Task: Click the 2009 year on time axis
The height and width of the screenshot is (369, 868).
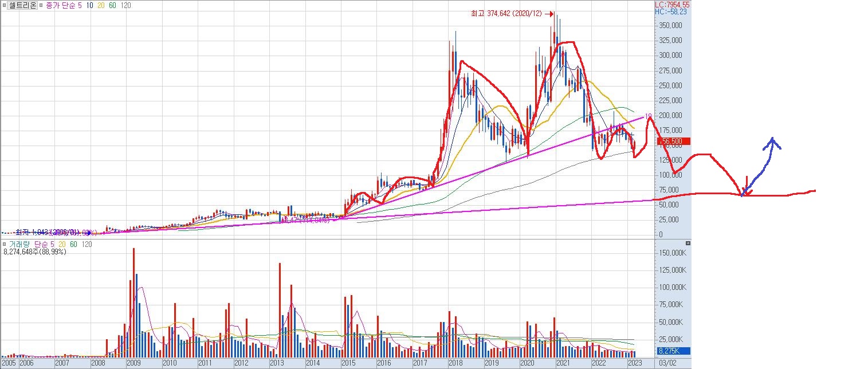Action: [x=133, y=363]
